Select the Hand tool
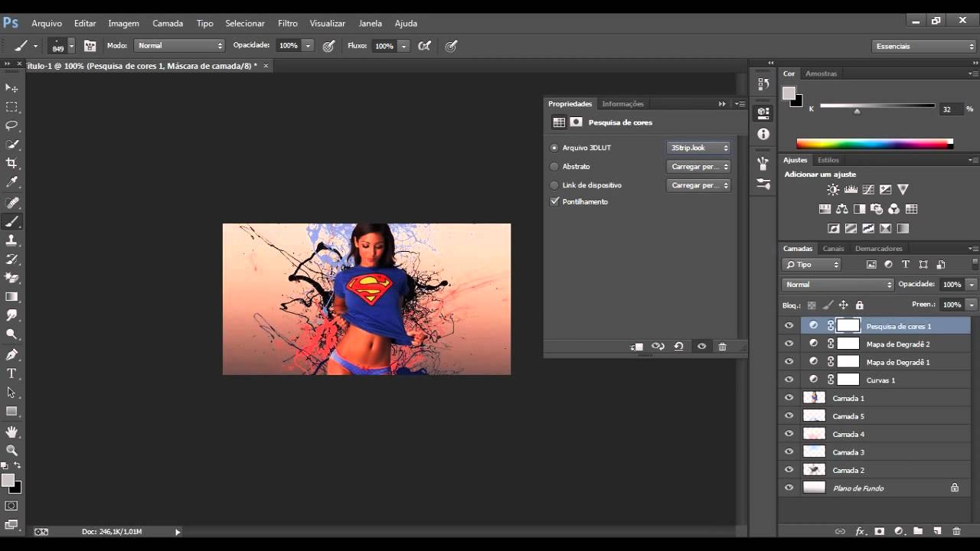 [11, 432]
